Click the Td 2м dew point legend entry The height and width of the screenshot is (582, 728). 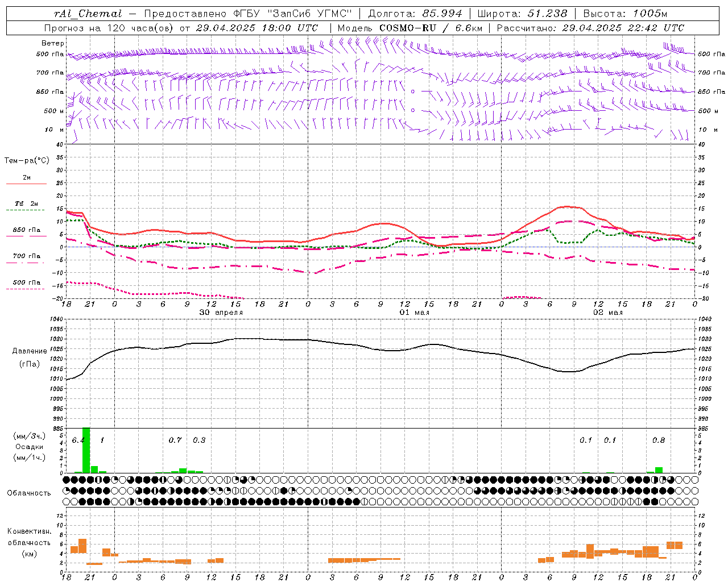pyautogui.click(x=26, y=203)
